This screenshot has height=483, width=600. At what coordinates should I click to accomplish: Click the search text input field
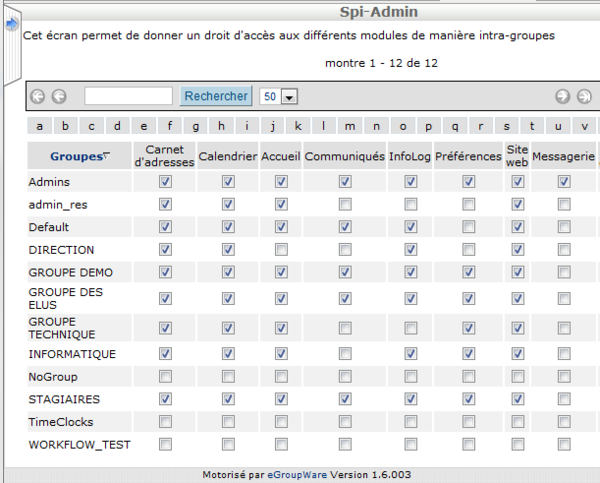[129, 96]
